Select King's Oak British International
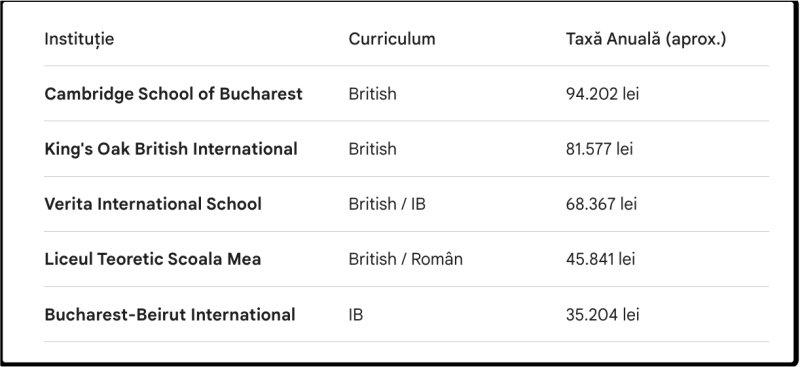Viewport: 800px width, 367px height. (171, 149)
